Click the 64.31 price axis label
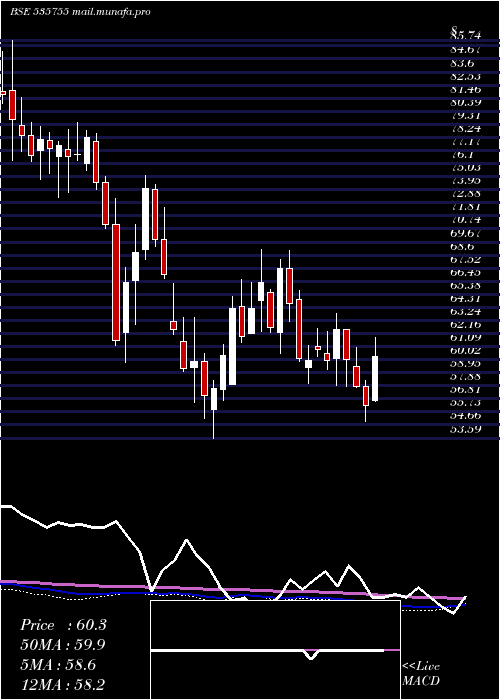The image size is (500, 700). coord(466,299)
